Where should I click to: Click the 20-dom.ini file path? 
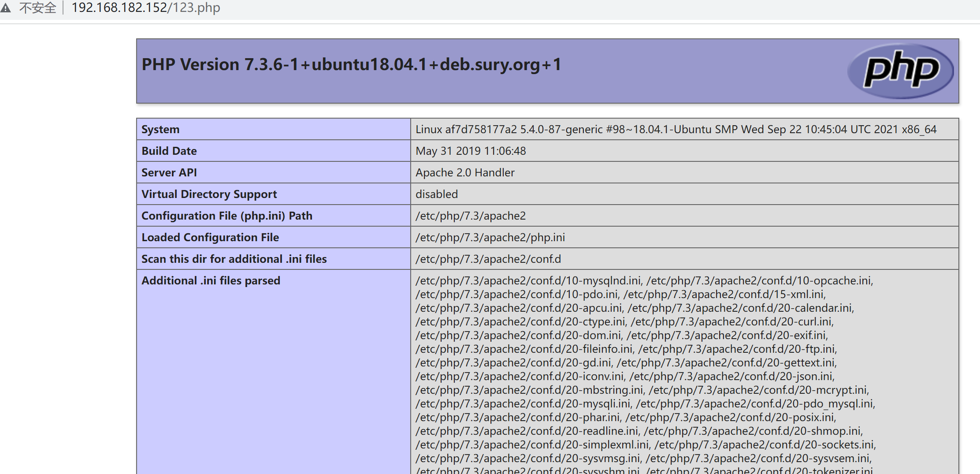519,335
